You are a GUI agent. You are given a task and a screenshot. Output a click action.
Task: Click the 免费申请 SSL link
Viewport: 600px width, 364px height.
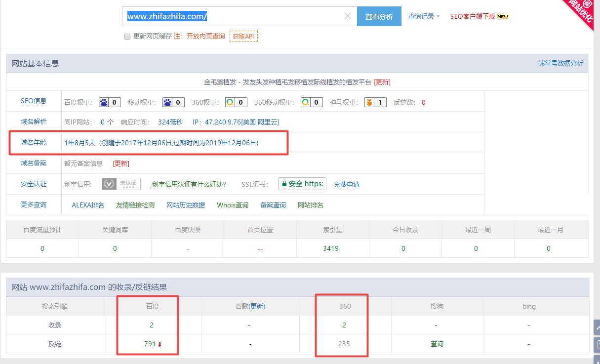tap(347, 184)
